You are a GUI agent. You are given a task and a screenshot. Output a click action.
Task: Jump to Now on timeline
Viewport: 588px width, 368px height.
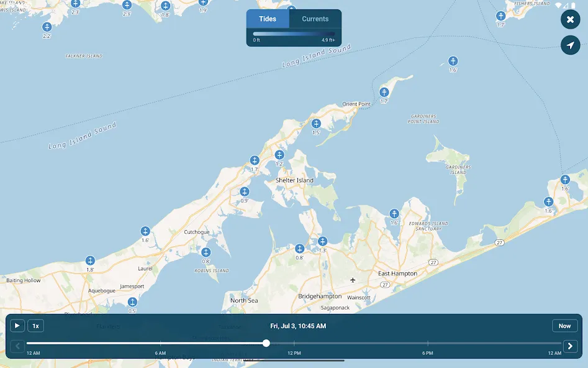(x=564, y=326)
